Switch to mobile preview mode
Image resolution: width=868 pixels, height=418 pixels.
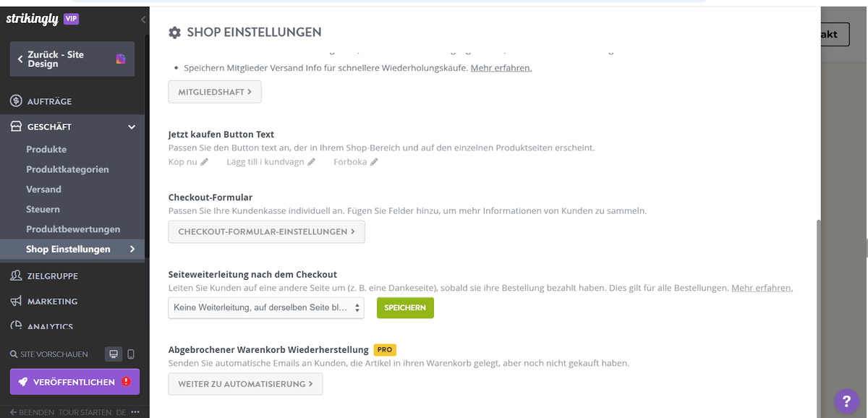click(131, 354)
